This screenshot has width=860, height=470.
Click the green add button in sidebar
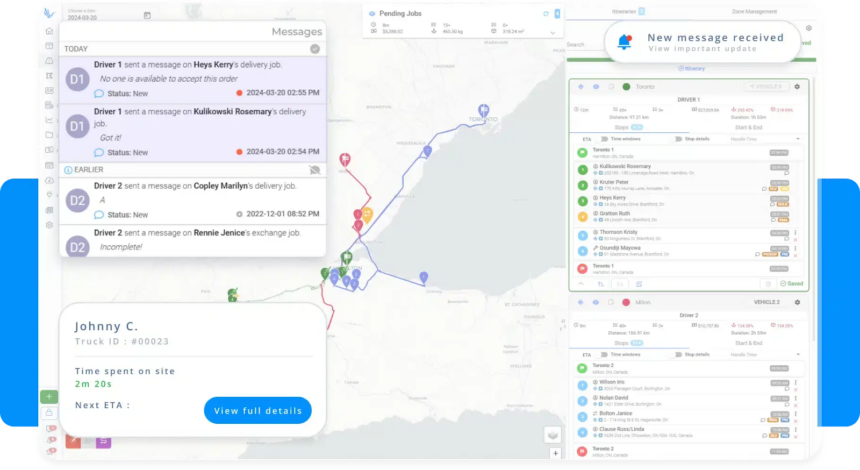click(49, 397)
